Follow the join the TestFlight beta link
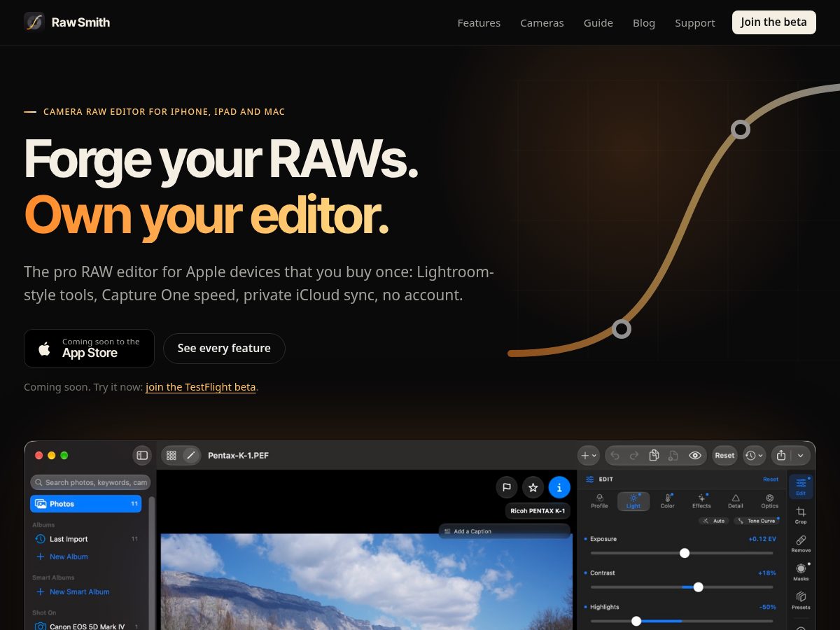This screenshot has width=840, height=630. click(x=201, y=387)
